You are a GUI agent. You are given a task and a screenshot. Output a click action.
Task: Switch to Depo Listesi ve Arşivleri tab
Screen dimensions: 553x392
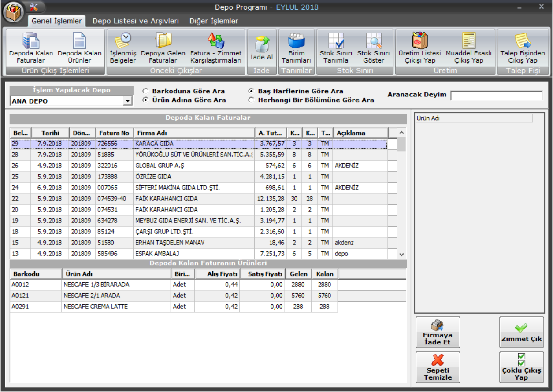click(135, 21)
